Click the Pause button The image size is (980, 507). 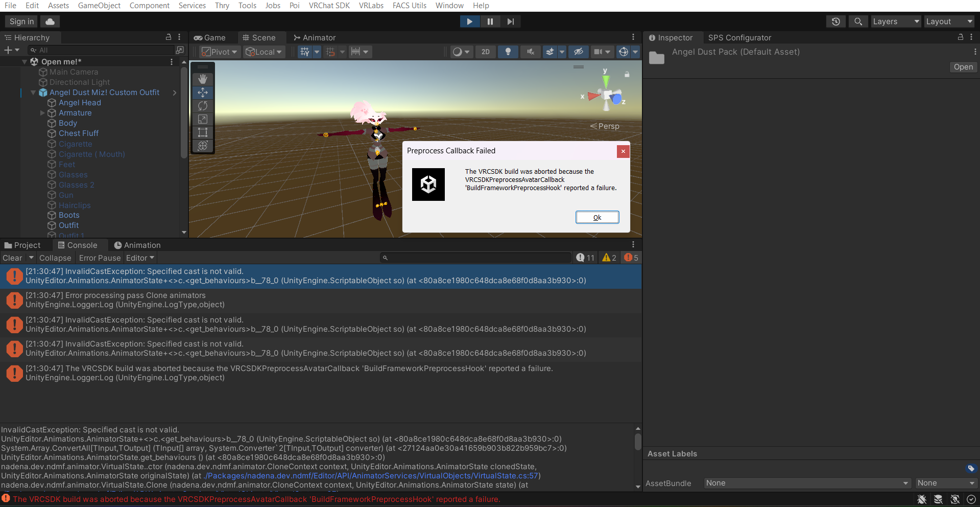pos(490,21)
